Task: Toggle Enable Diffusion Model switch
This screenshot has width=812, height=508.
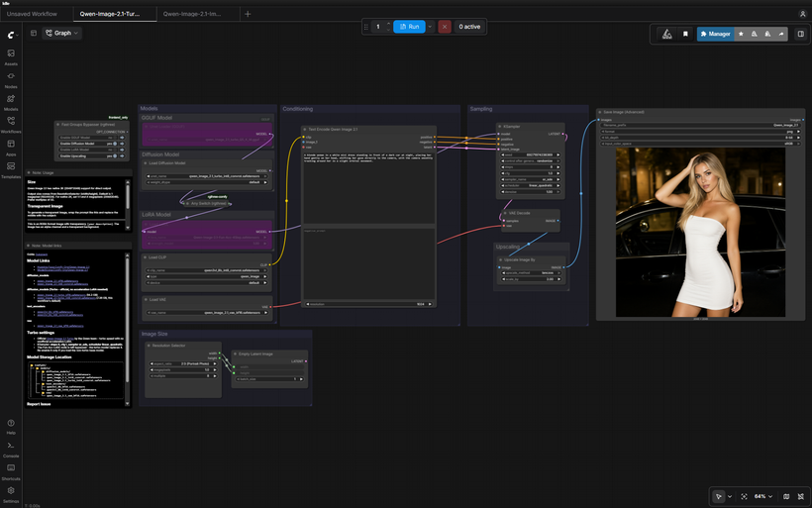Action: point(115,144)
